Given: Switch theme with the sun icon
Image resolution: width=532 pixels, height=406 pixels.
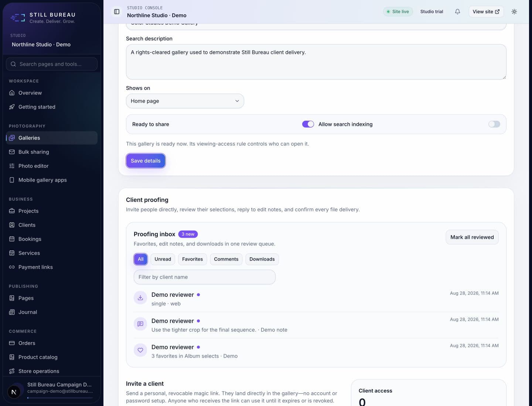Looking at the screenshot, I should click(x=514, y=12).
